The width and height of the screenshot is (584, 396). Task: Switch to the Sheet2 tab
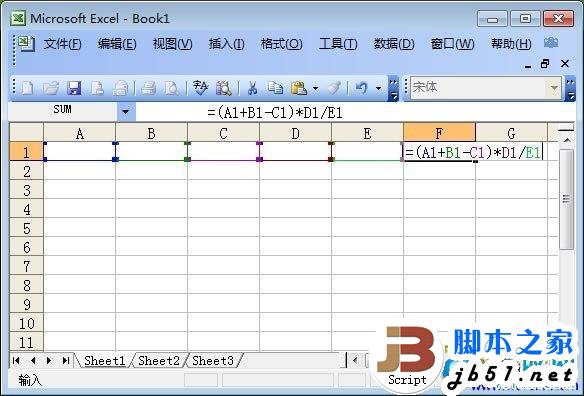[159, 361]
